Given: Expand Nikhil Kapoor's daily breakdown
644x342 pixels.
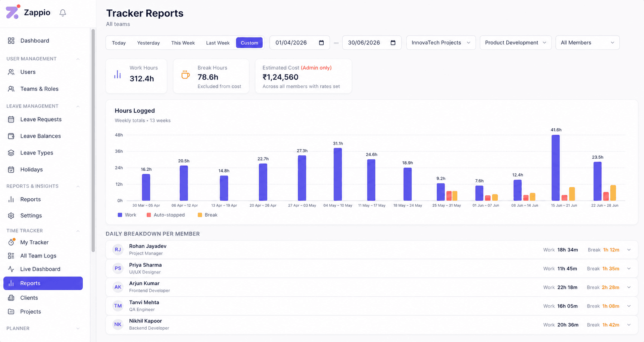Looking at the screenshot, I should tap(629, 325).
